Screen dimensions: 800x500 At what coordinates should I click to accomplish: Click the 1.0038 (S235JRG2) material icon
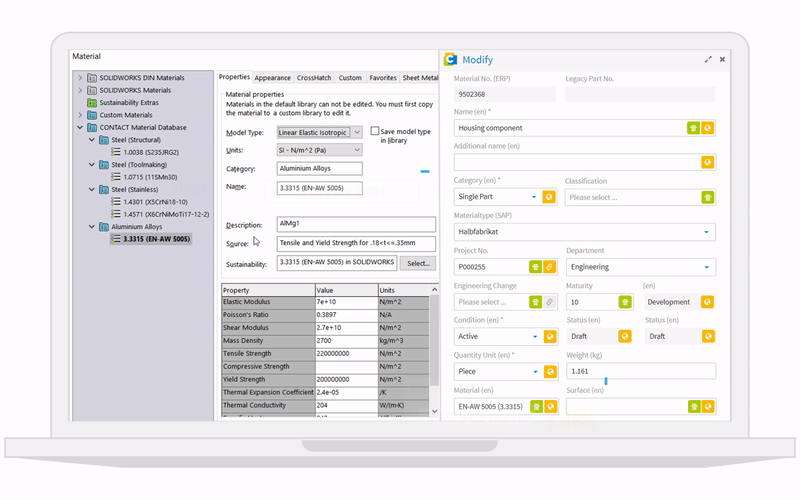[x=116, y=152]
